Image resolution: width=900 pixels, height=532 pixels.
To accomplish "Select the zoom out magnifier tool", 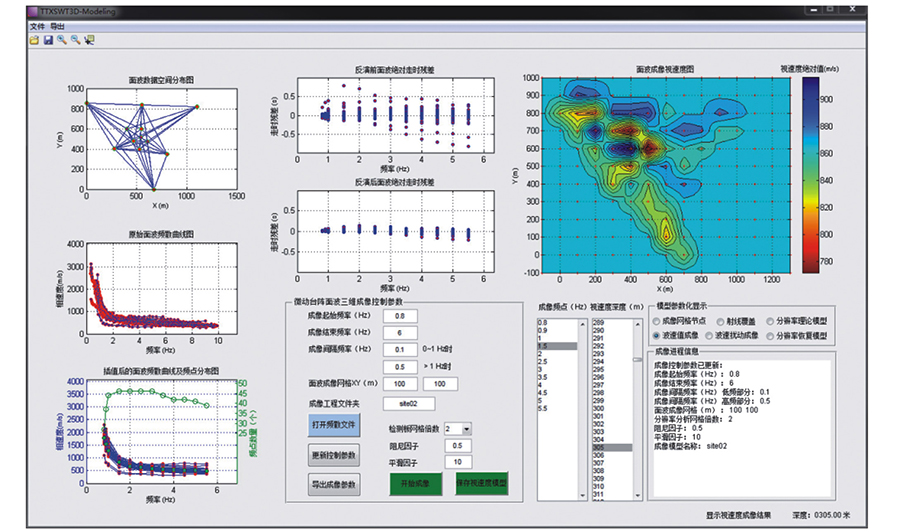I will coord(75,40).
